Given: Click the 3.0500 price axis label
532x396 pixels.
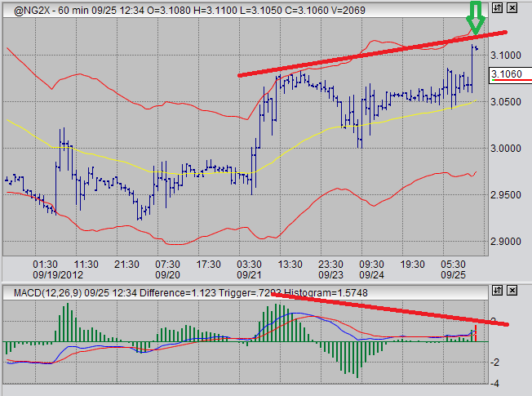Looking at the screenshot, I should (506, 102).
